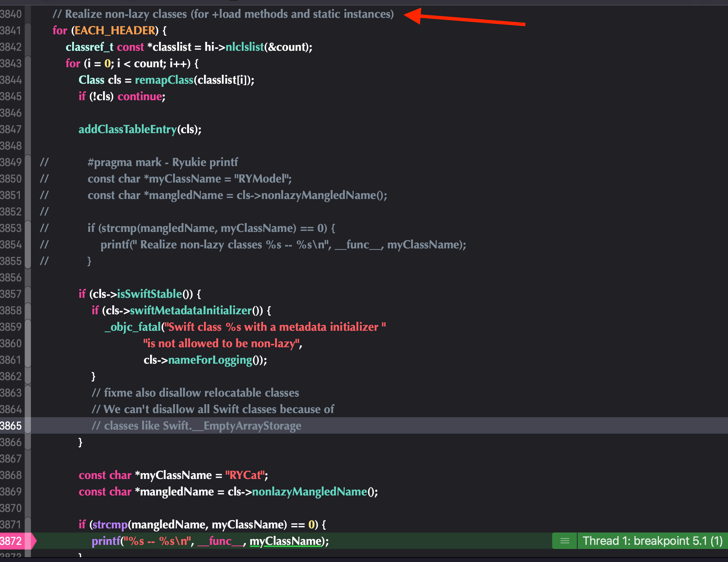Click the commented nonlazyMangledName on line 3851
The image size is (728, 562).
(x=319, y=195)
